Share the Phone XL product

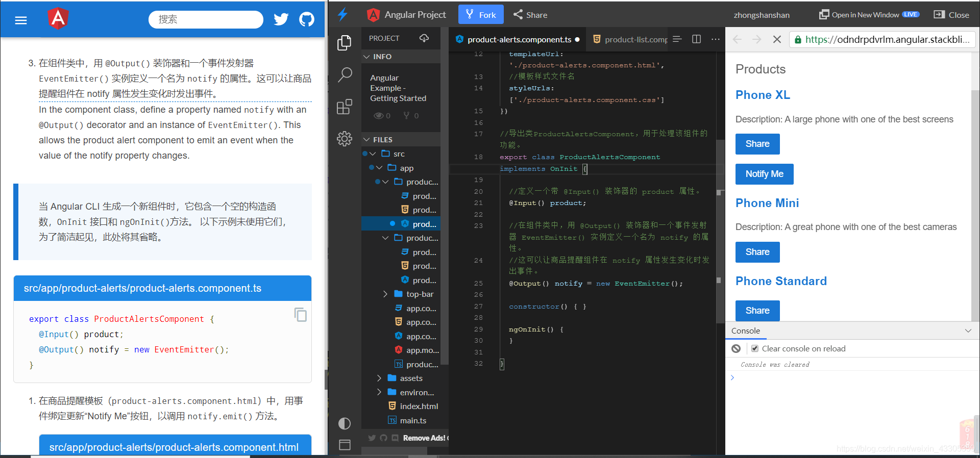[757, 144]
